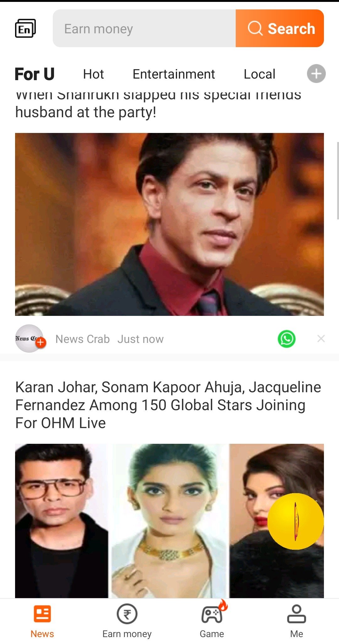Viewport: 339px width, 644px height.
Task: Open the Me profile tab
Action: [x=297, y=621]
